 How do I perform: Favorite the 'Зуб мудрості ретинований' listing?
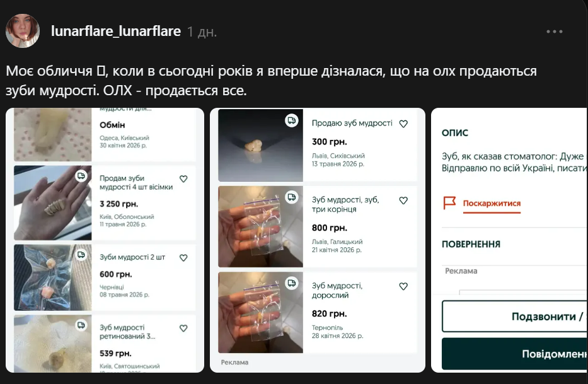[183, 329]
